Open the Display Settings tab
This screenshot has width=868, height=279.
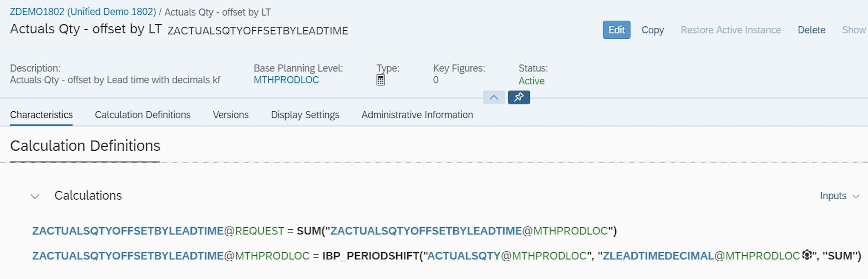click(x=304, y=114)
